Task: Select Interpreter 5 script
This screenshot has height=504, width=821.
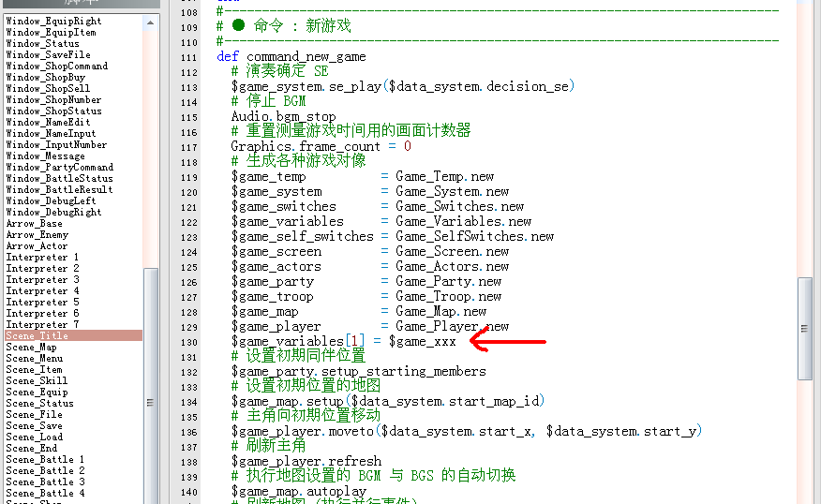Action: pyautogui.click(x=42, y=303)
